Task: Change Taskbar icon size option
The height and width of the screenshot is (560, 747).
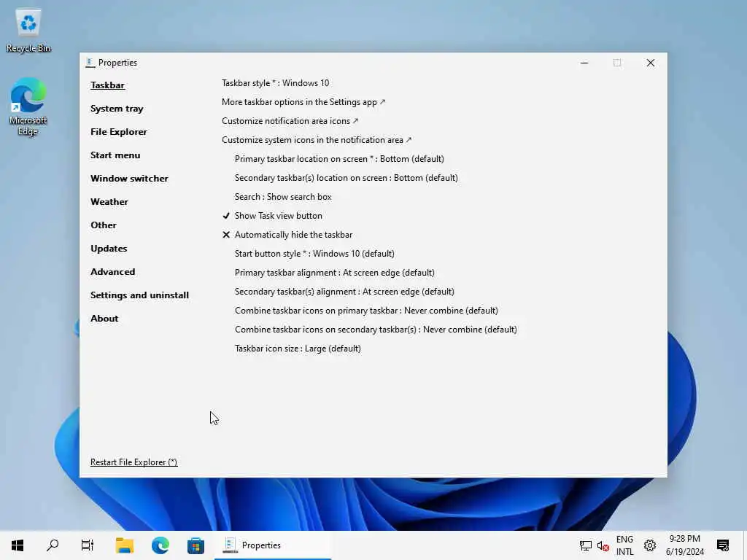Action: (298, 349)
